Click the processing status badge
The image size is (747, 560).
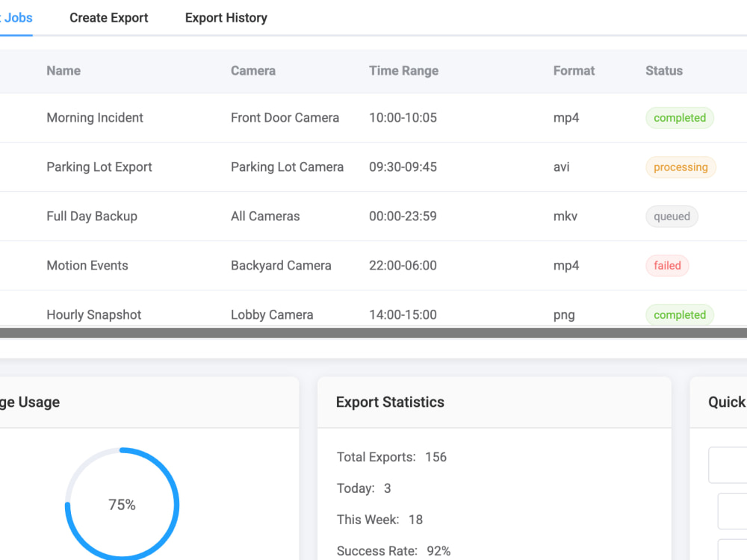coord(681,167)
